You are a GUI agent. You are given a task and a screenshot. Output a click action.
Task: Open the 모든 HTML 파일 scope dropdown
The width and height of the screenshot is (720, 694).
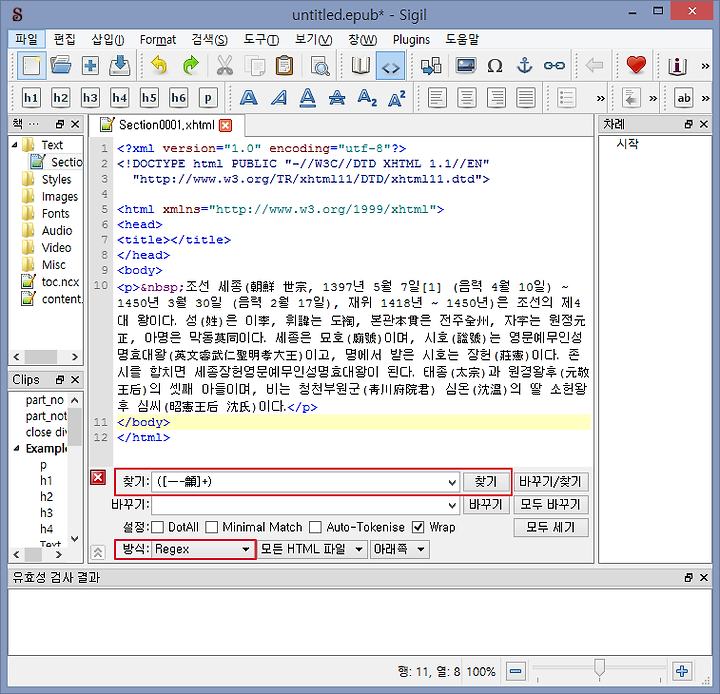[312, 549]
